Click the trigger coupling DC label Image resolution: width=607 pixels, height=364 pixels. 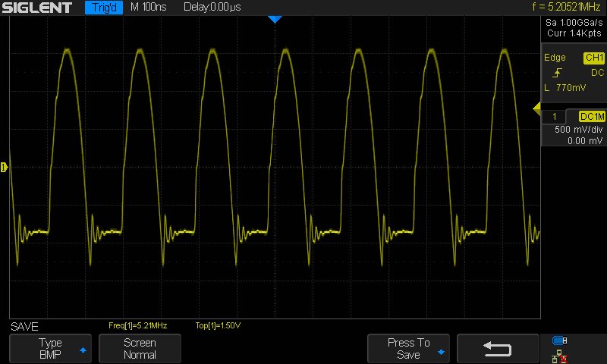597,73
